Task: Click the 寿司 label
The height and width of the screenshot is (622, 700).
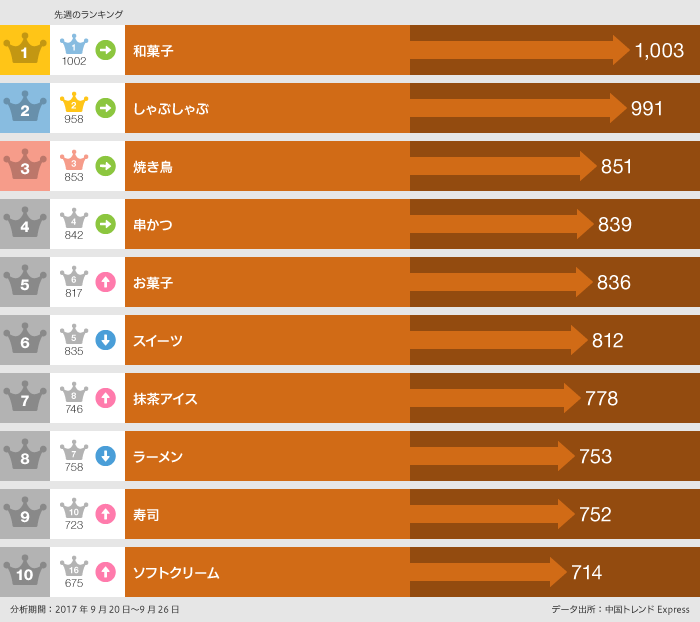Action: [146, 514]
